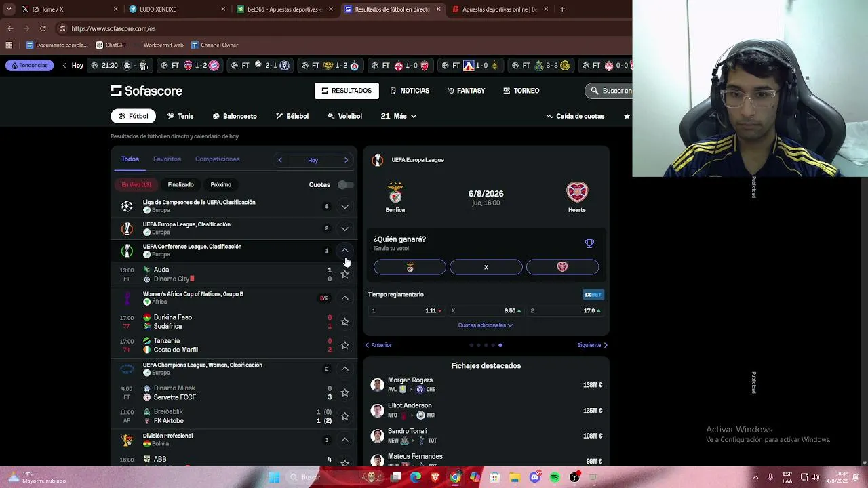Select the En Vivo (13) filter
868x488 pixels.
tap(136, 184)
